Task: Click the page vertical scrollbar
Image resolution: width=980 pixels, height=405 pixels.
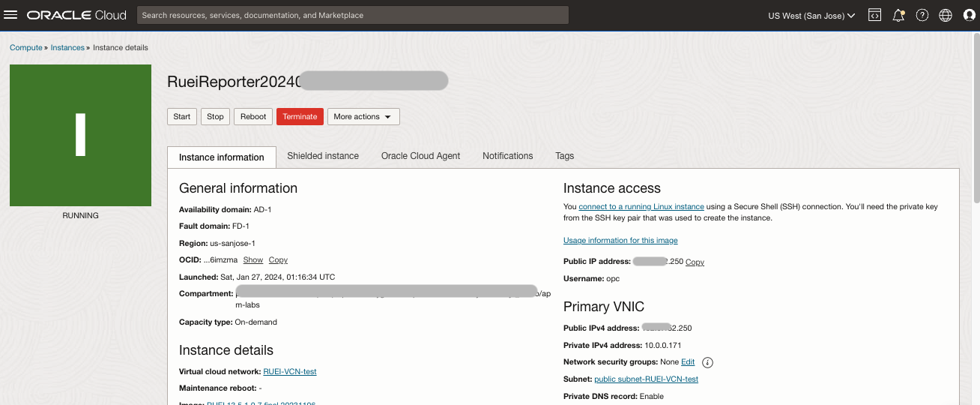Action: [x=976, y=120]
